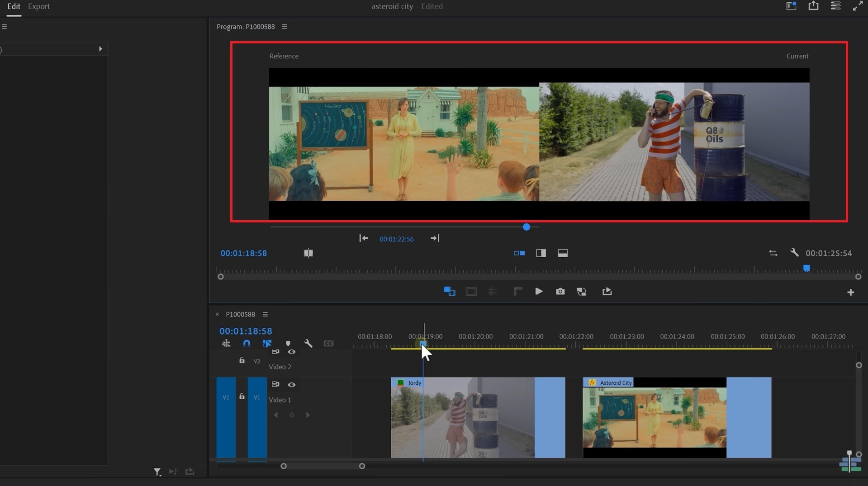Click the Add Marker icon in timeline
868x486 pixels.
288,344
